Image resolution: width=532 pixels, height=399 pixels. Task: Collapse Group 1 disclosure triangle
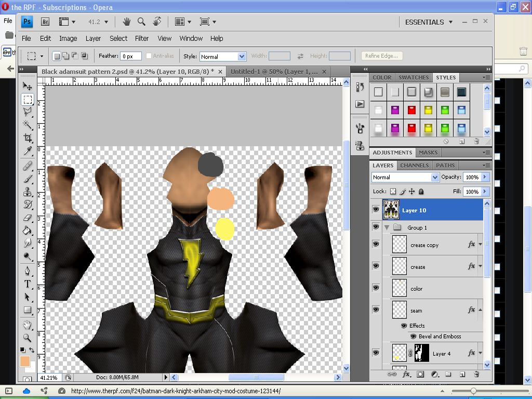(x=387, y=228)
